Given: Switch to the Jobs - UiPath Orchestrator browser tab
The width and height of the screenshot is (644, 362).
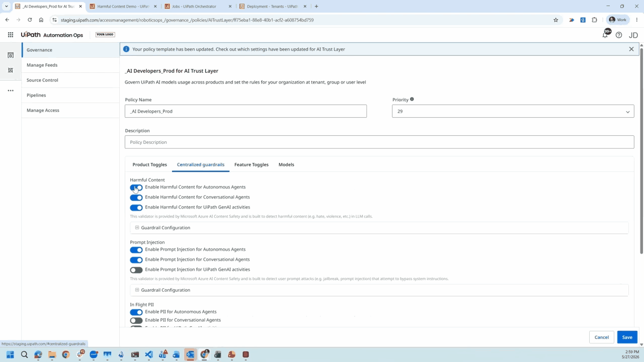Looking at the screenshot, I should [x=198, y=7].
